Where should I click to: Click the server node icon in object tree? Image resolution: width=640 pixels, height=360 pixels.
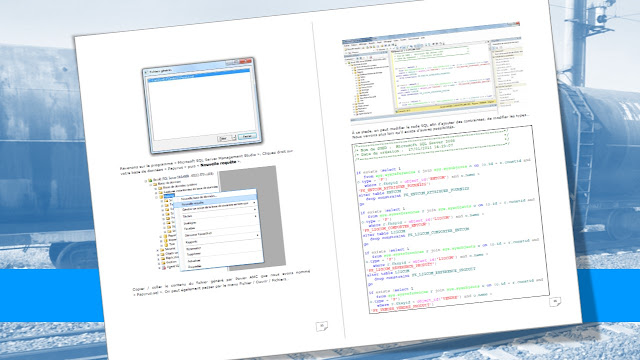pyautogui.click(x=150, y=180)
